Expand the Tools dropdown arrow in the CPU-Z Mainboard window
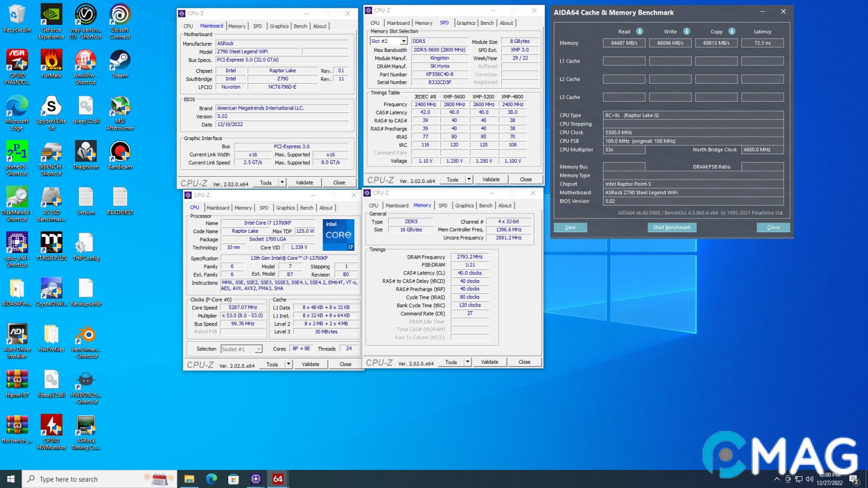The width and height of the screenshot is (868, 488). click(x=282, y=182)
